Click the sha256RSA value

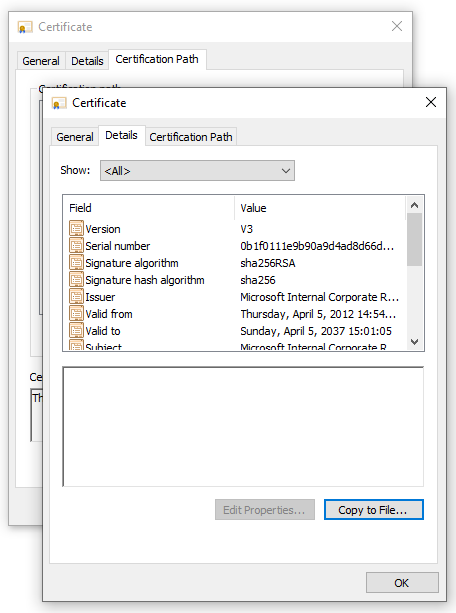268,263
